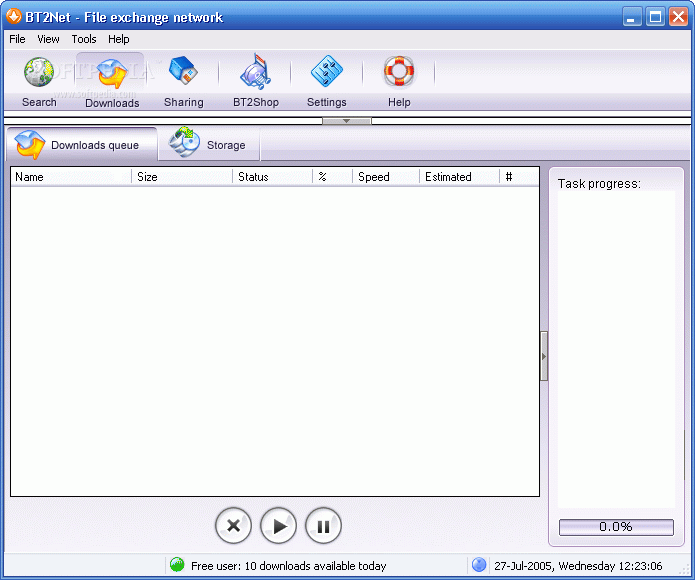This screenshot has width=695, height=580.
Task: Open the Tools menu
Action: (84, 39)
